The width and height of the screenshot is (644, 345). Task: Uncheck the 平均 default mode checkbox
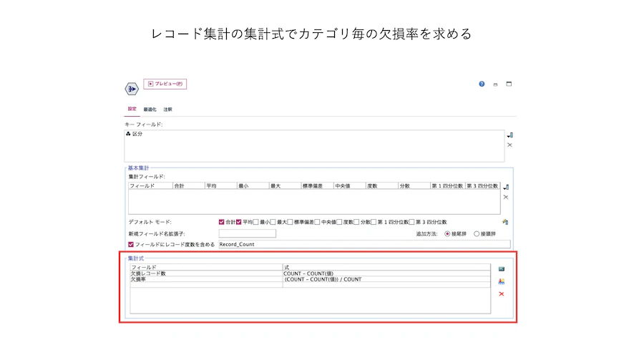[x=238, y=222]
